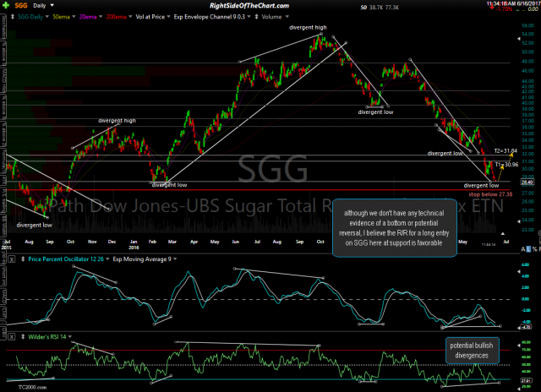Open the Volume indicator dropdown
The height and width of the screenshot is (392, 541).
click(287, 17)
